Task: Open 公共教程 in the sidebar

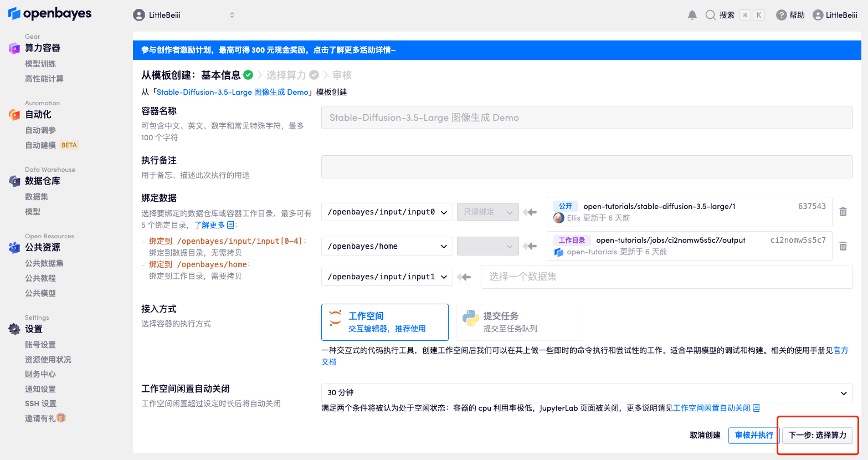Action: click(40, 278)
